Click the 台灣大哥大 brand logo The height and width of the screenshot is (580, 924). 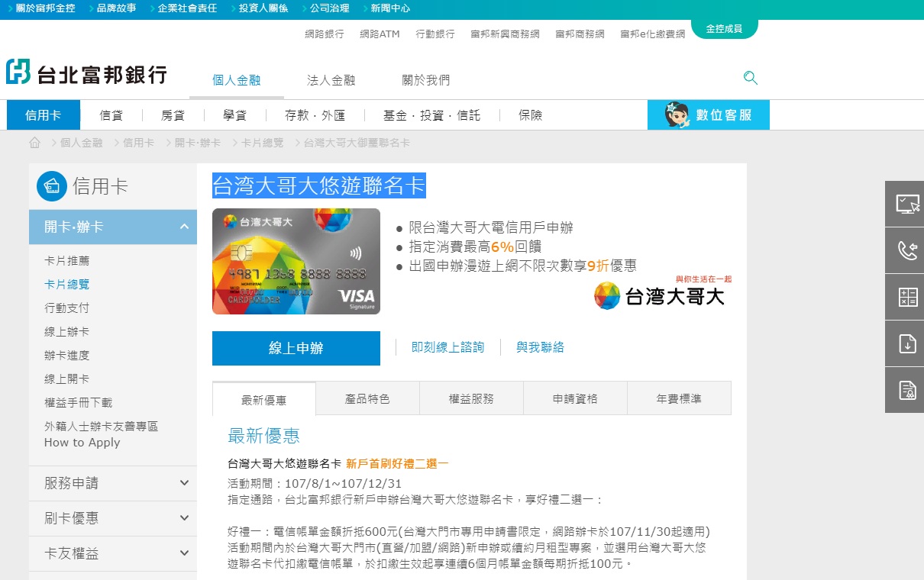tap(664, 294)
